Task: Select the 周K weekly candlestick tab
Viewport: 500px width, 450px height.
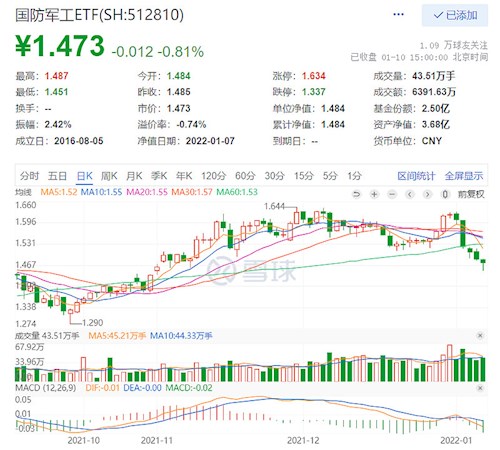Action: 109,176
